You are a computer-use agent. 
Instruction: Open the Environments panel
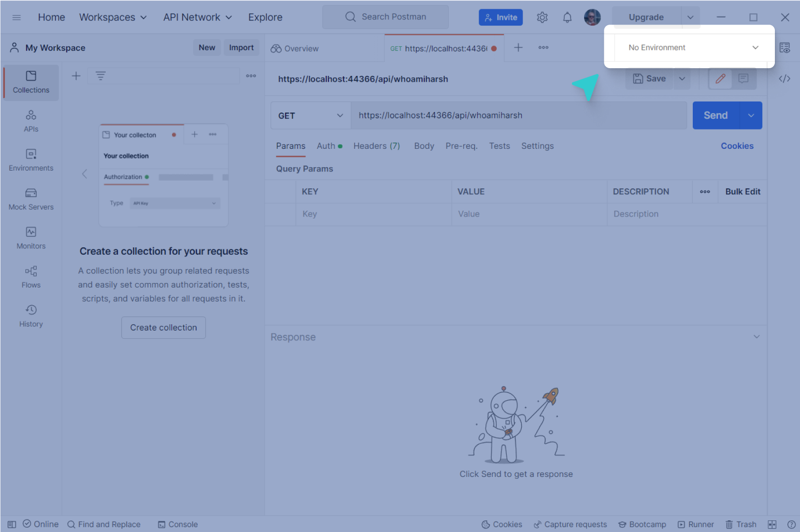click(31, 159)
